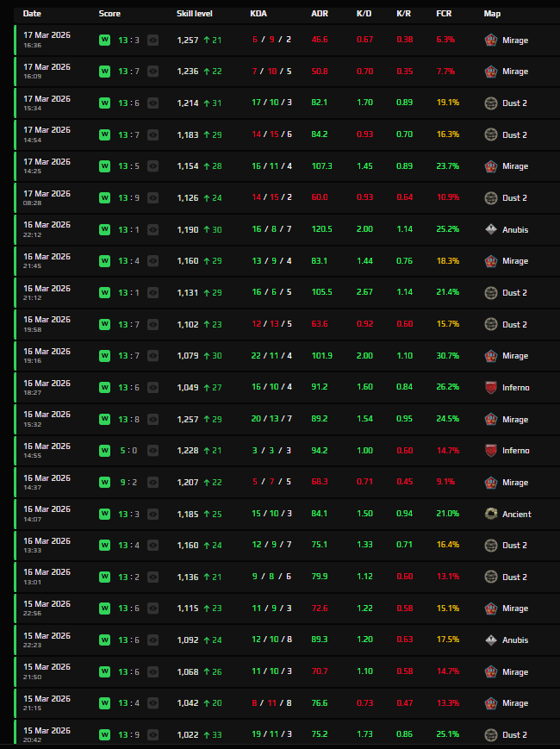Viewport: 560px width, 749px height.
Task: Click the W win badge for the 5 : 0 match
Action: tap(104, 451)
